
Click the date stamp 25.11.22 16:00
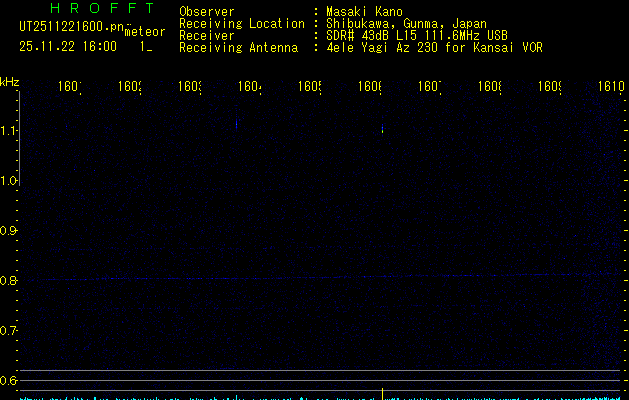click(67, 46)
